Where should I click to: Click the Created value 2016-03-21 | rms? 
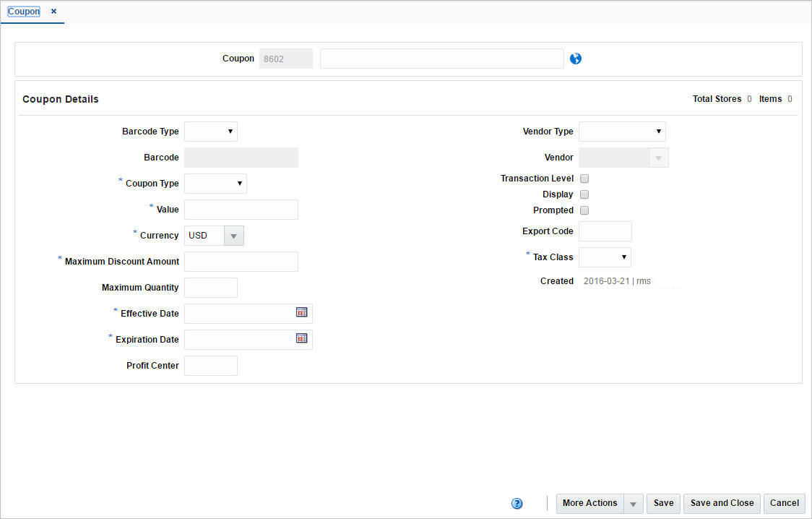(x=617, y=281)
